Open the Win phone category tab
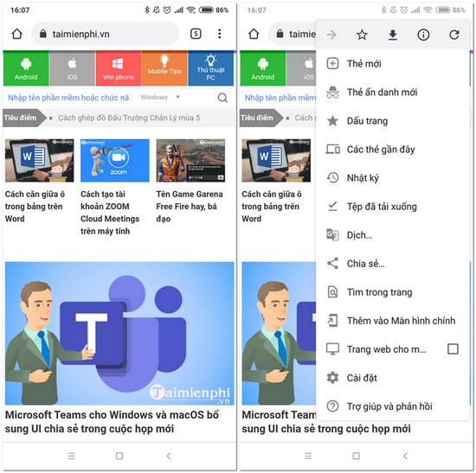 (x=119, y=68)
